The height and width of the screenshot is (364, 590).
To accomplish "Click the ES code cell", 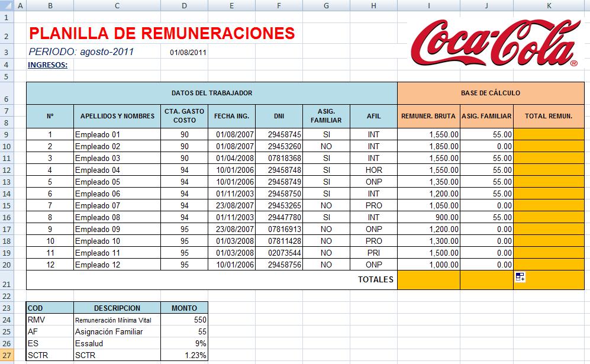I will [x=50, y=344].
